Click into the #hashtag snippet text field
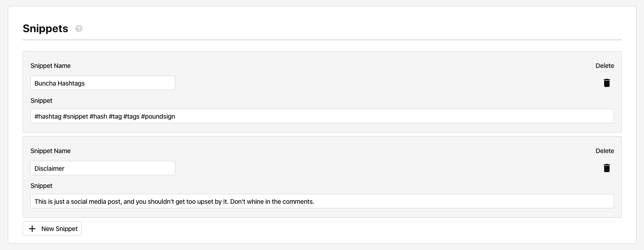The width and height of the screenshot is (644, 250). click(x=322, y=116)
